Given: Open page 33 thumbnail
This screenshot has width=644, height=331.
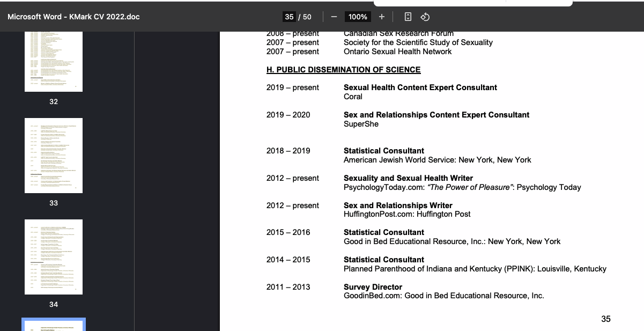Looking at the screenshot, I should pyautogui.click(x=54, y=156).
